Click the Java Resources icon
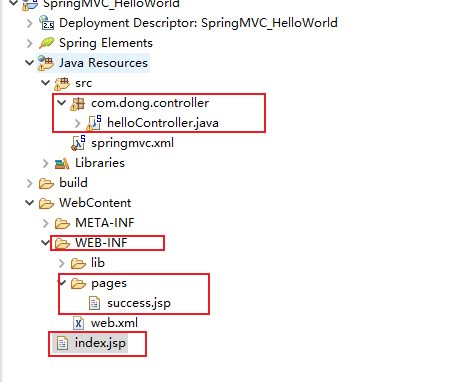This screenshot has height=382, width=470. [46, 63]
